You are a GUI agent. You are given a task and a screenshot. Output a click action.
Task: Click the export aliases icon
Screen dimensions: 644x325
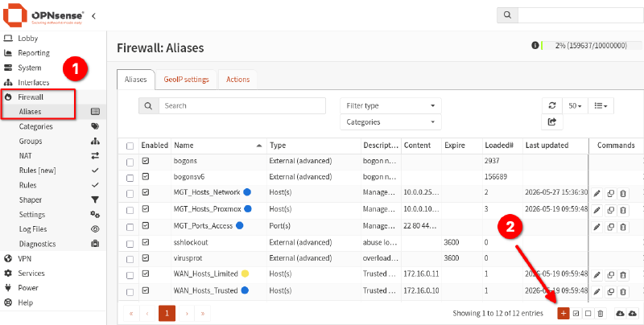pos(552,122)
